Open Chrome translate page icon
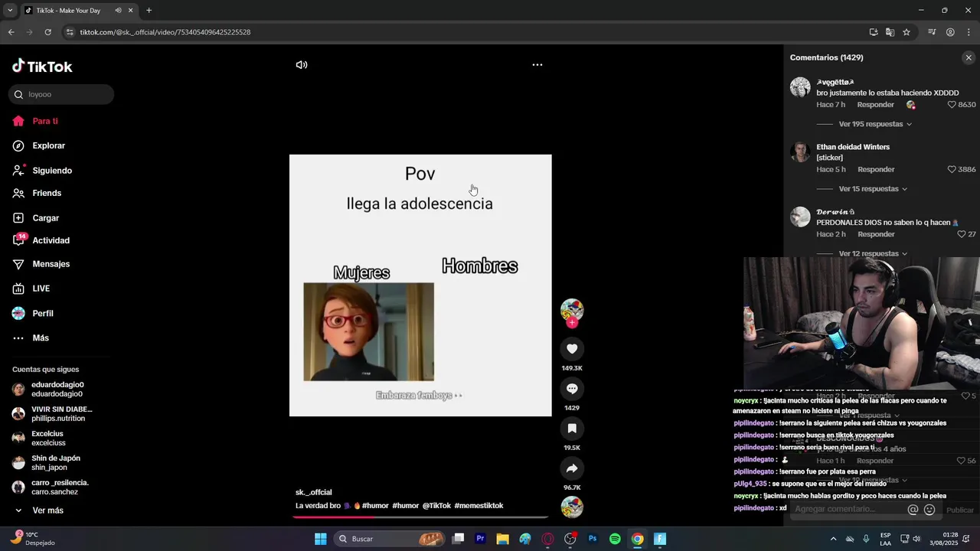This screenshot has width=980, height=551. [x=890, y=32]
